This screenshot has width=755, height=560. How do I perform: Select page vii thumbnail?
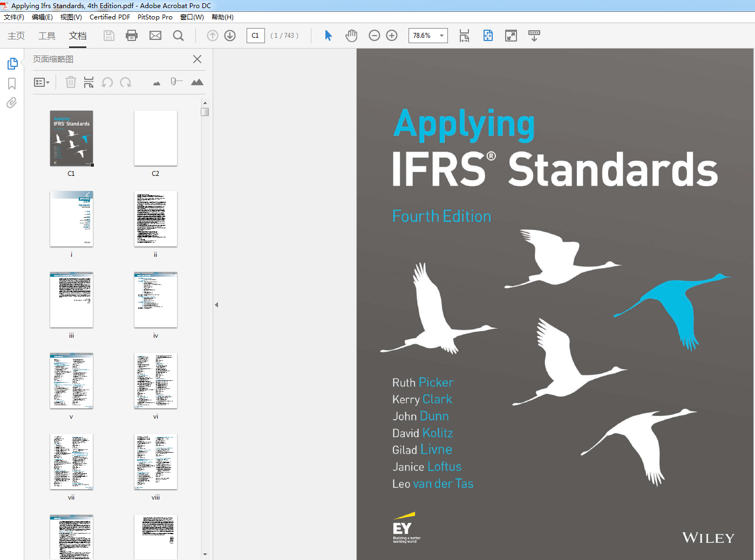(x=71, y=462)
